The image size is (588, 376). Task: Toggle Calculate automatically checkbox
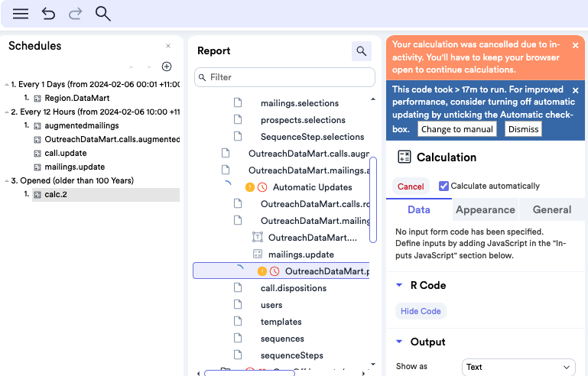[x=443, y=186]
